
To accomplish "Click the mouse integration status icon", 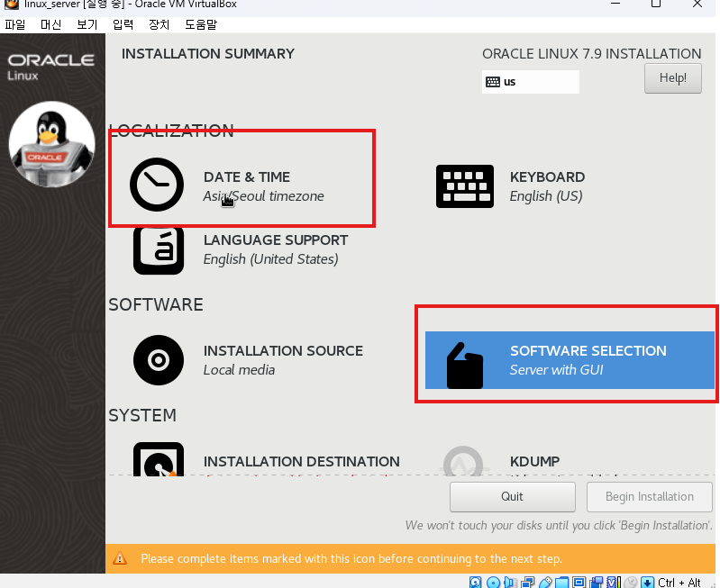I will (631, 582).
